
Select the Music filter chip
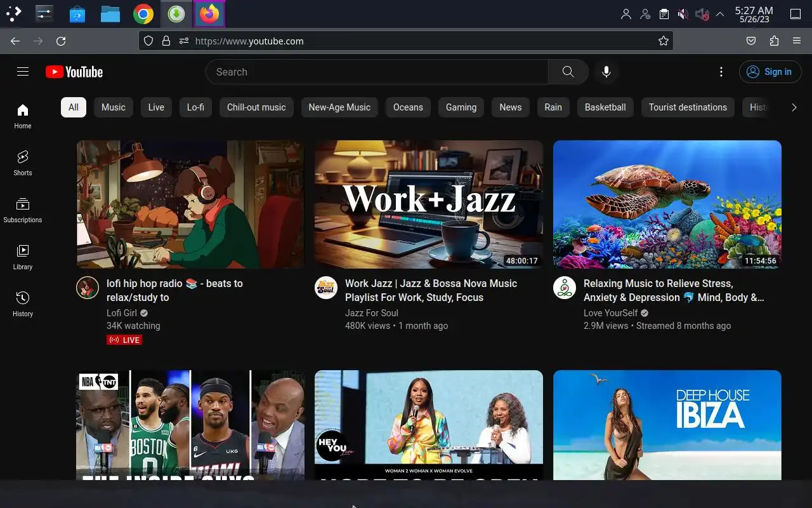click(114, 107)
